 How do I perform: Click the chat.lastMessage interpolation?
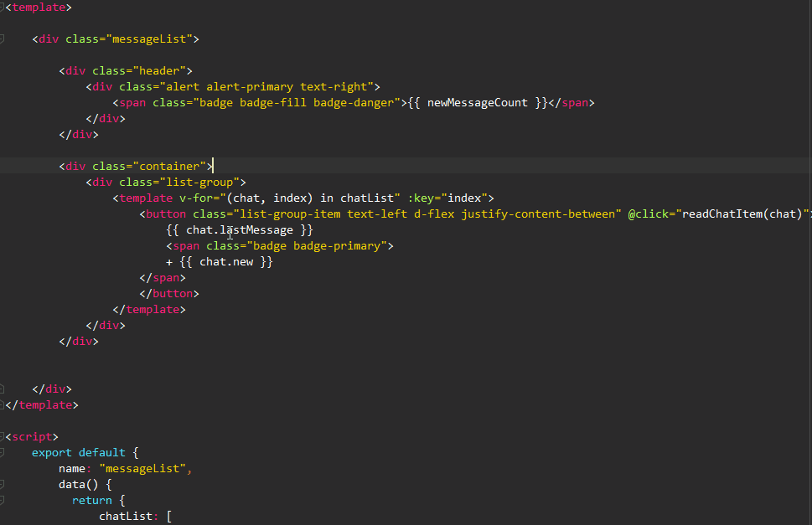[240, 231]
